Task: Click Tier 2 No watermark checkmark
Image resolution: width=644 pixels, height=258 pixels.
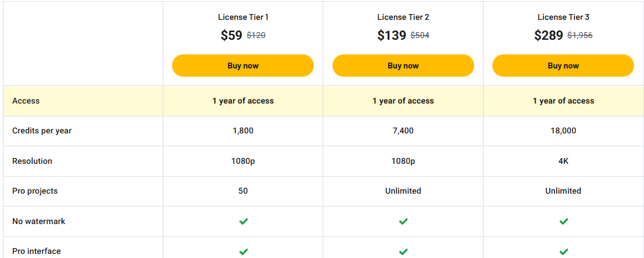Action: click(x=403, y=221)
